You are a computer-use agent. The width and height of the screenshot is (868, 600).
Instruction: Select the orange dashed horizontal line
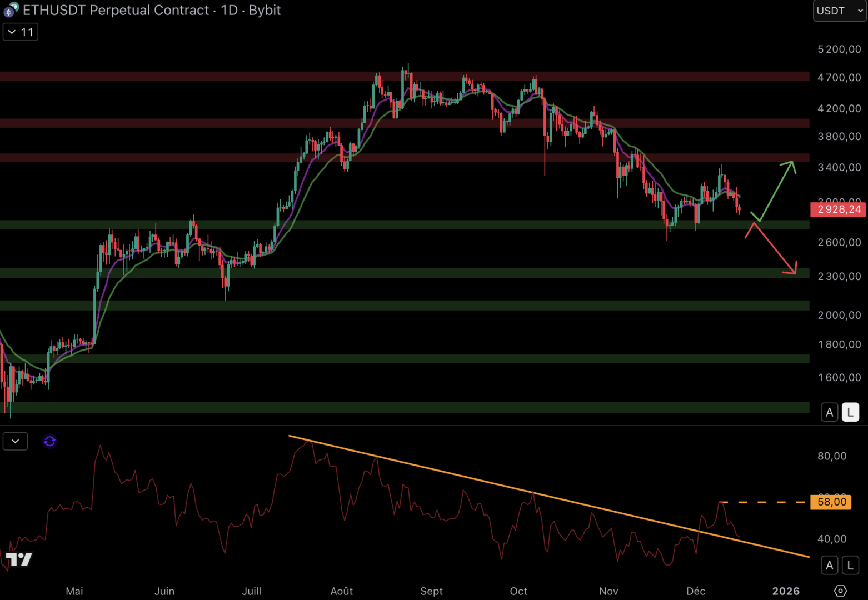point(761,502)
